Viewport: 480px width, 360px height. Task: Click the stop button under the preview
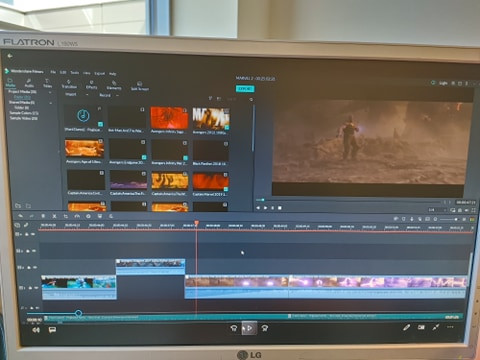[x=280, y=208]
